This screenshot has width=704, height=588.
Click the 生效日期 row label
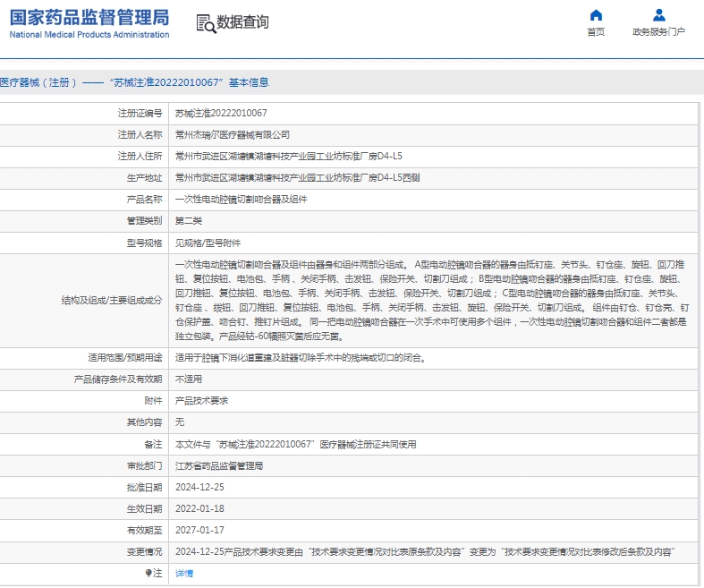(x=144, y=509)
